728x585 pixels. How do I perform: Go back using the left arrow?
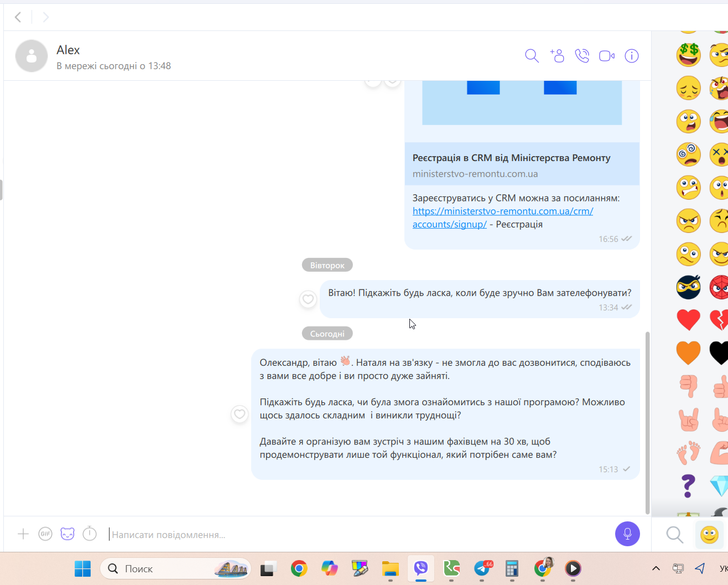18,17
